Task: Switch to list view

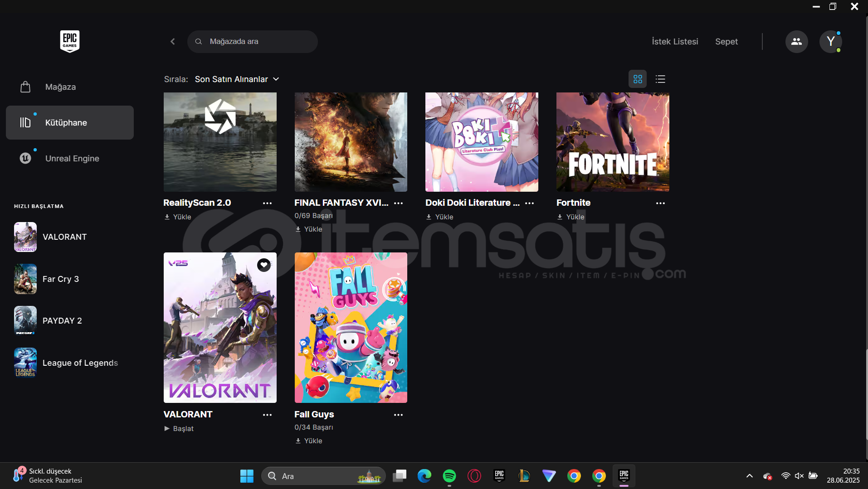Action: pos(660,79)
